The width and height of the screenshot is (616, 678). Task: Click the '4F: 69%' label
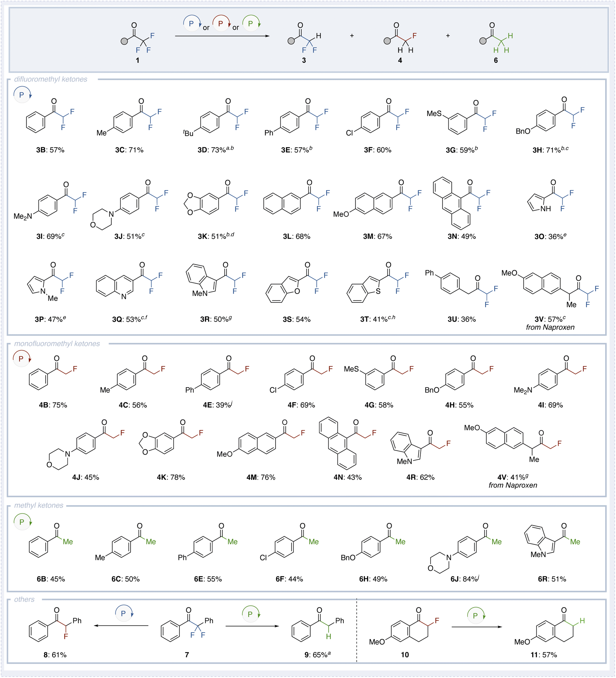[x=301, y=405]
